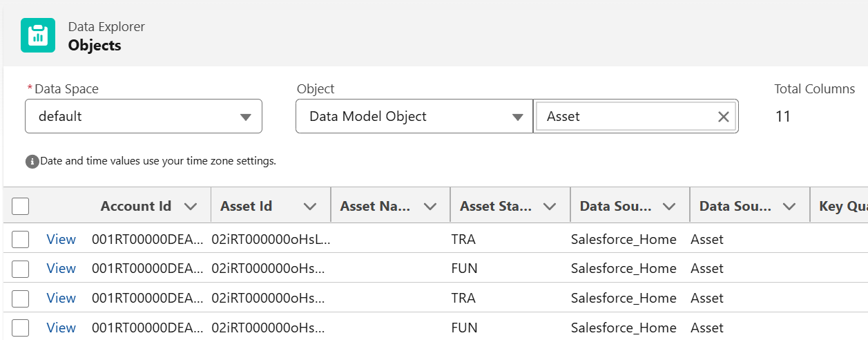The height and width of the screenshot is (340, 868).
Task: Click the Data Explorer app icon
Action: click(38, 36)
